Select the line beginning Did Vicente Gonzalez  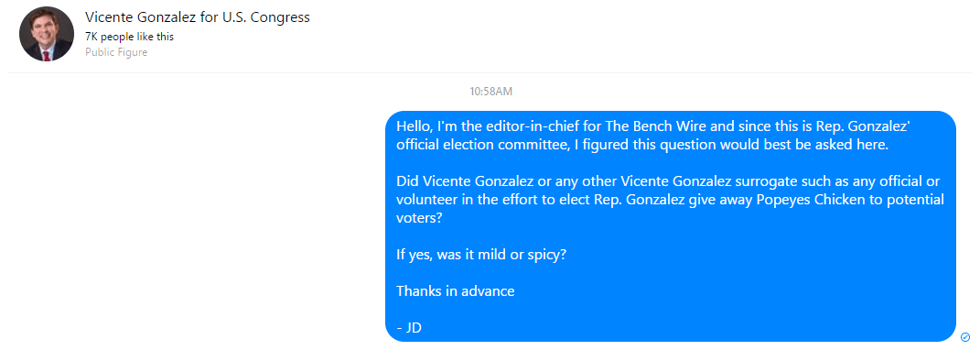coord(668,182)
